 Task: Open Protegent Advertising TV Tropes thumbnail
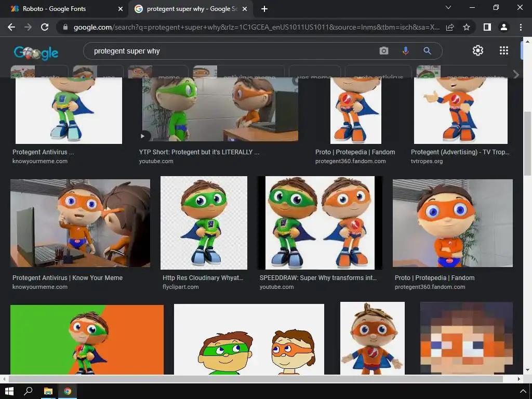click(x=461, y=111)
